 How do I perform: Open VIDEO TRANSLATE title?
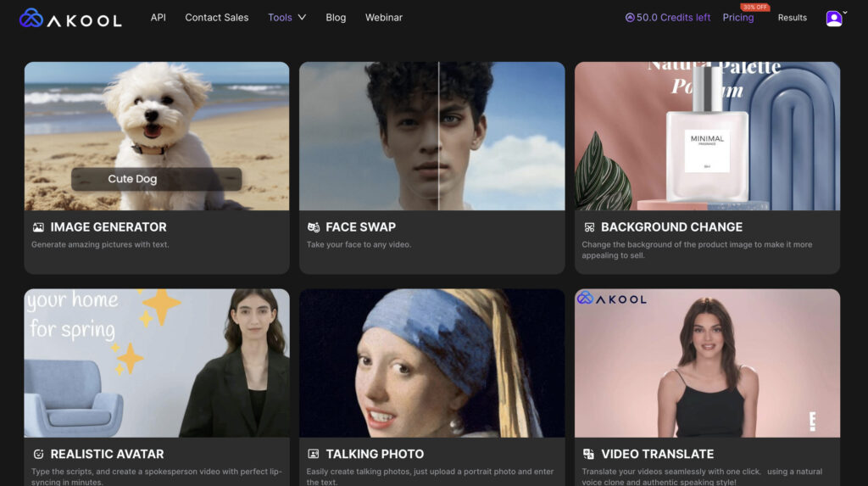point(657,455)
